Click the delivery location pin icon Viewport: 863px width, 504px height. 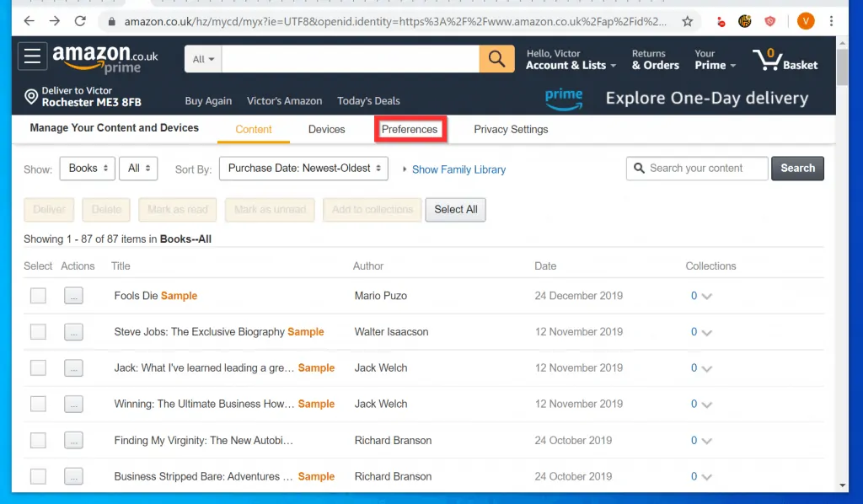tap(31, 94)
